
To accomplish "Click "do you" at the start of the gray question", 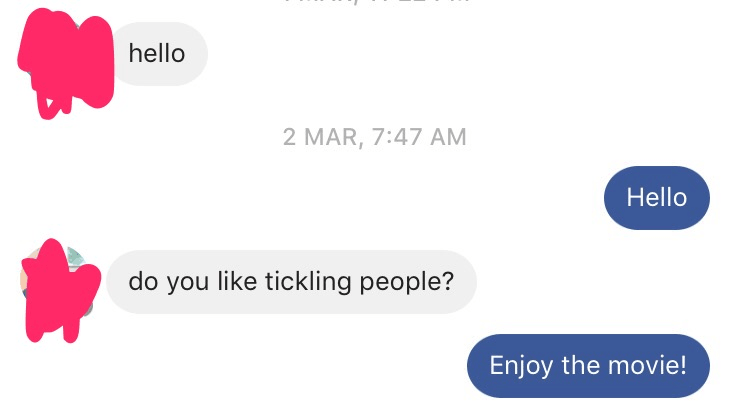I will coord(167,282).
